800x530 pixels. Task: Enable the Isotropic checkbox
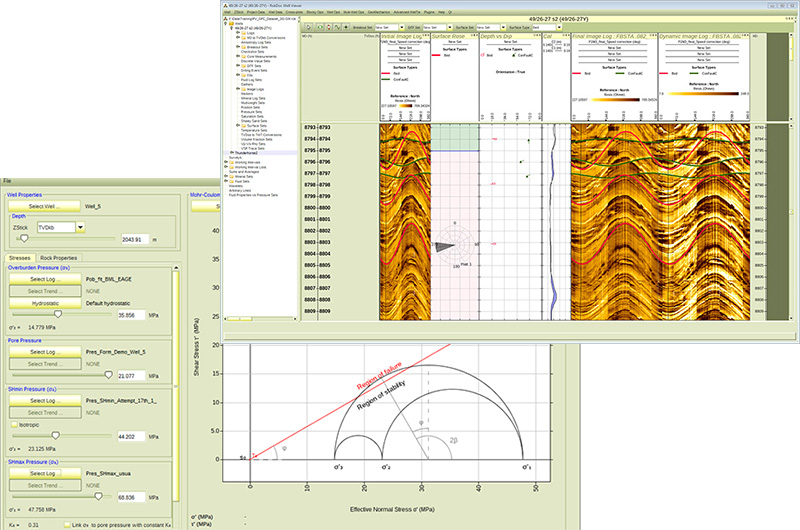coord(12,423)
